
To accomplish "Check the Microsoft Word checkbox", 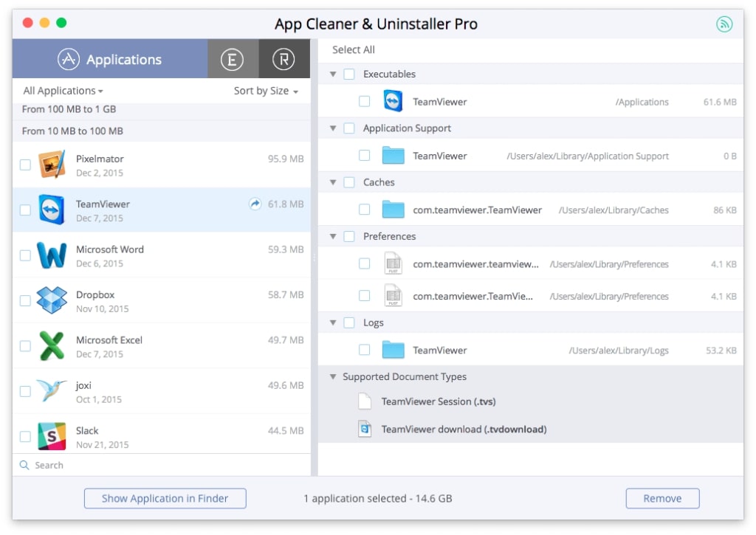I will pyautogui.click(x=25, y=255).
